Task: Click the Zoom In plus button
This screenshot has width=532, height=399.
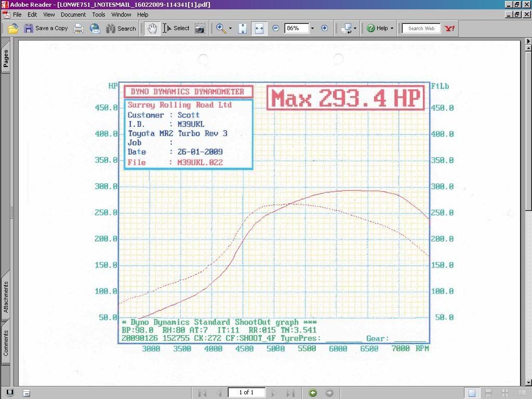Action: coord(325,29)
